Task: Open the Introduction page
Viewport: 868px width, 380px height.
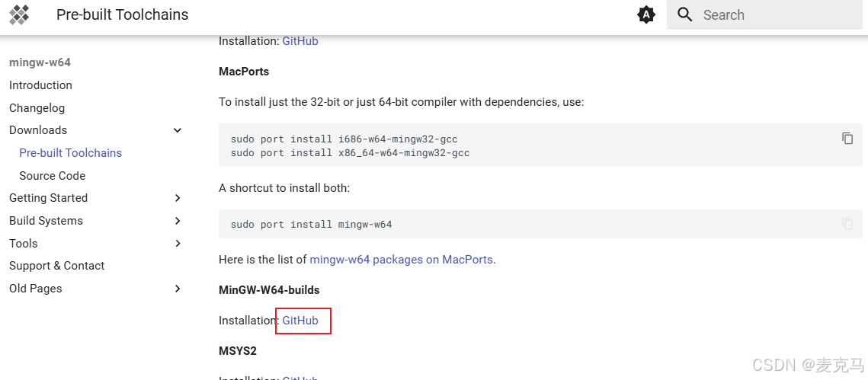Action: (40, 85)
